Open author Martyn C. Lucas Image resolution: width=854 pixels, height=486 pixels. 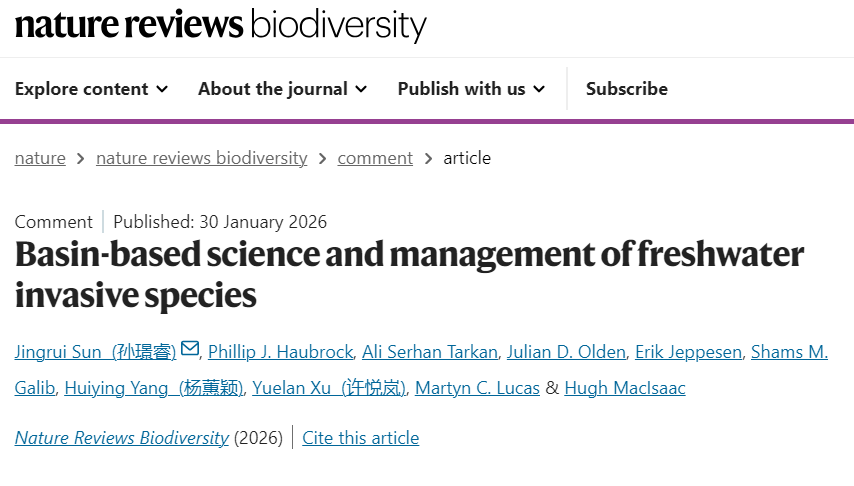[x=477, y=388]
